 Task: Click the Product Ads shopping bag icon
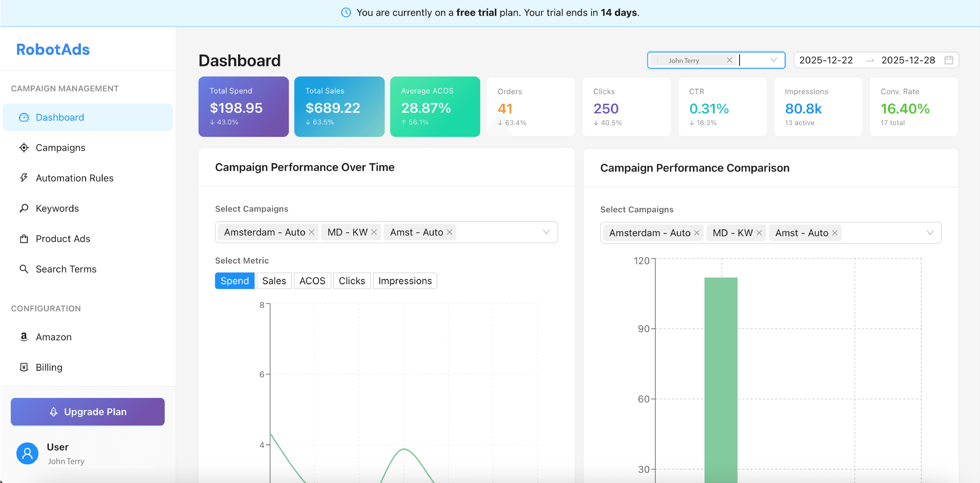point(24,239)
